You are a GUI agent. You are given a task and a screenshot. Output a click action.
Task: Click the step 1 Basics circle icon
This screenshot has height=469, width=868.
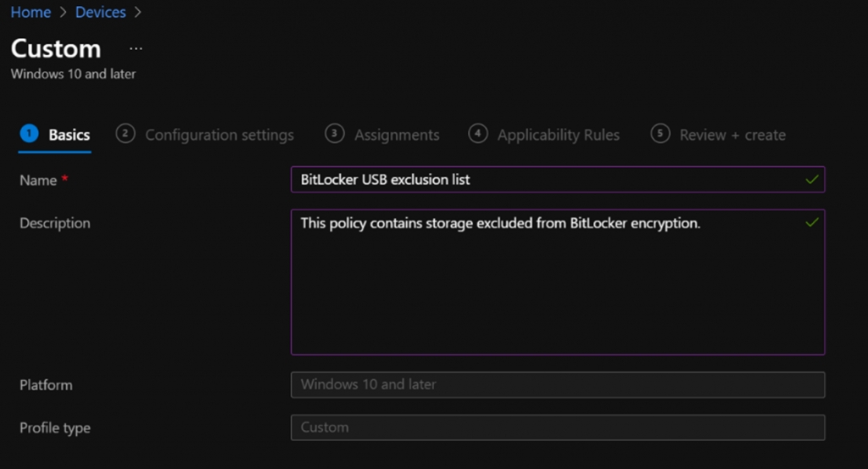[29, 134]
